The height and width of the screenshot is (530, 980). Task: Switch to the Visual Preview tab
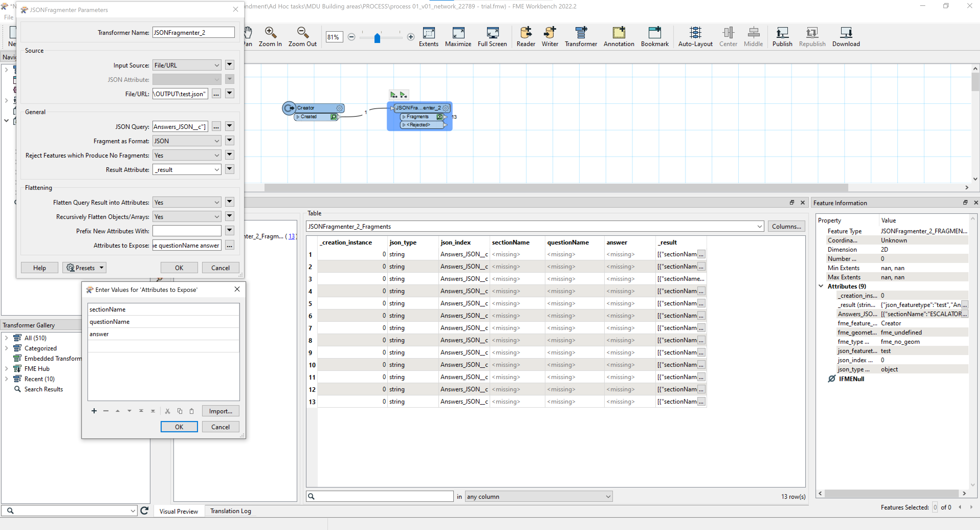tap(178, 511)
